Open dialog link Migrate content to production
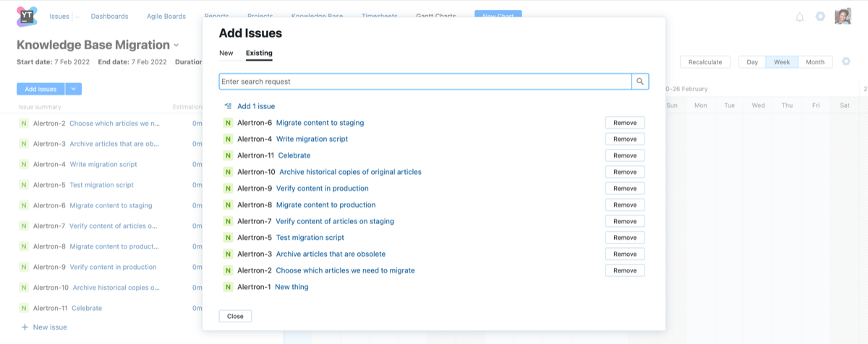This screenshot has width=868, height=344. (x=326, y=205)
